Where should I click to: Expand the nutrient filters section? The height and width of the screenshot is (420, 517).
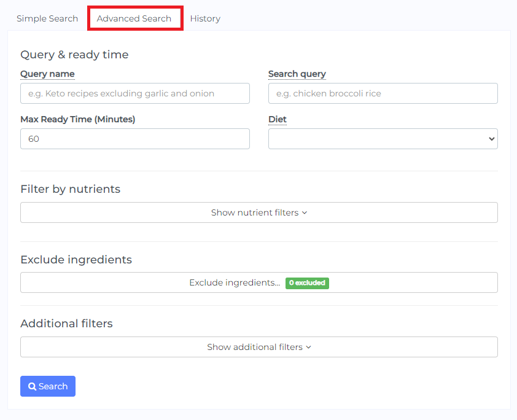259,211
